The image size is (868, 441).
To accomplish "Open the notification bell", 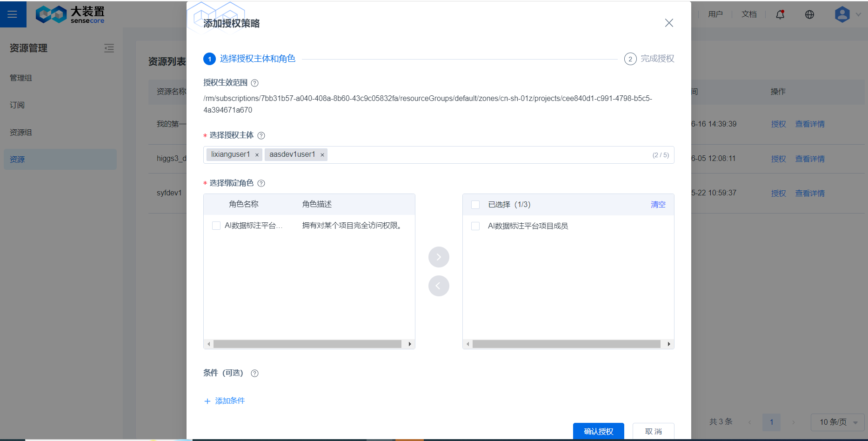I will coord(780,14).
